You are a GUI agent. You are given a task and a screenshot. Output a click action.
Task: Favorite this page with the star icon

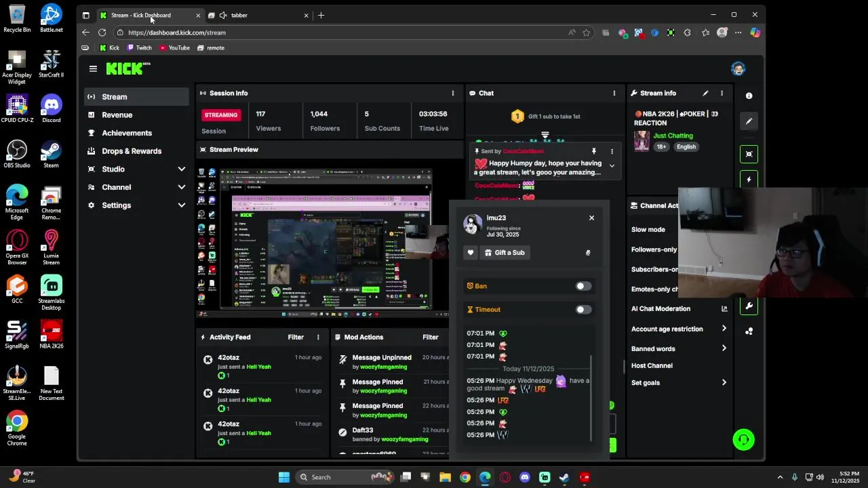(x=587, y=33)
